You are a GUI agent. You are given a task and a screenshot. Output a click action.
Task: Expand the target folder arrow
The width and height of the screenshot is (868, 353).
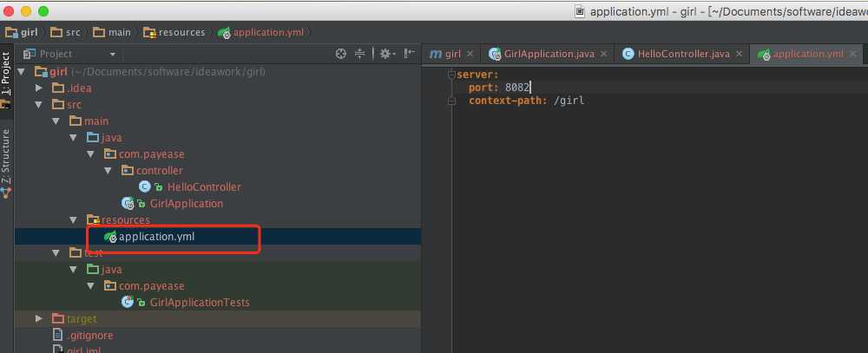pos(39,318)
